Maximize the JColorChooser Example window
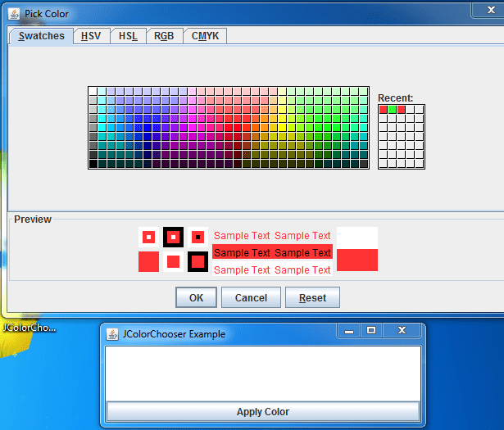 (x=371, y=331)
